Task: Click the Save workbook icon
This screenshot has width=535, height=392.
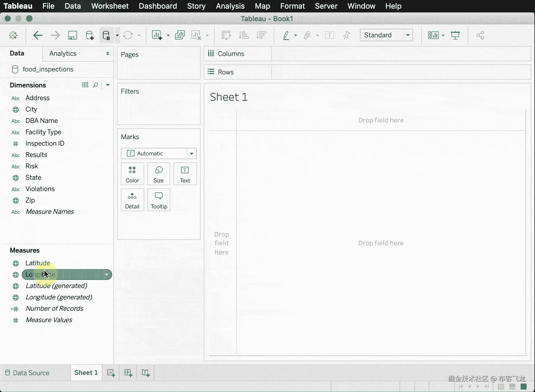Action: pos(72,35)
